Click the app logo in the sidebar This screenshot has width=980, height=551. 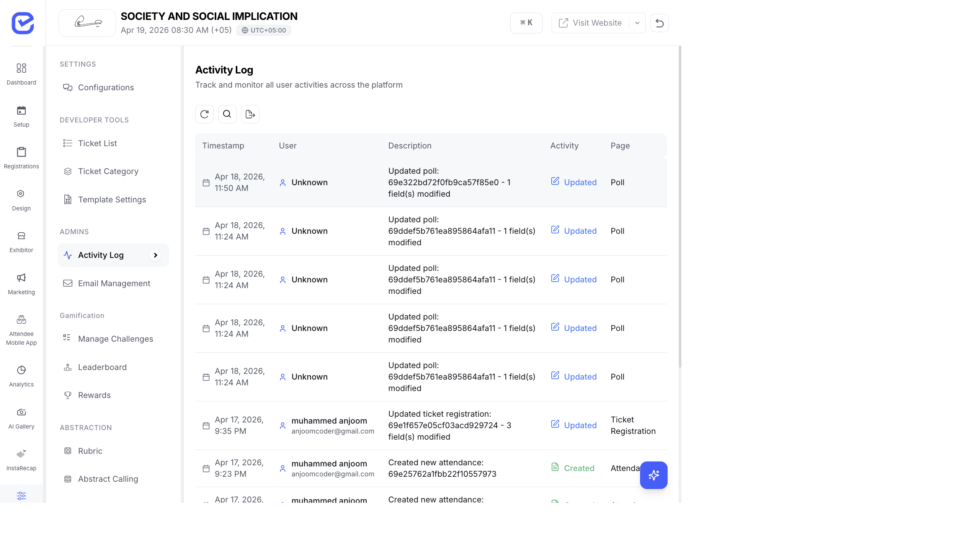23,23
